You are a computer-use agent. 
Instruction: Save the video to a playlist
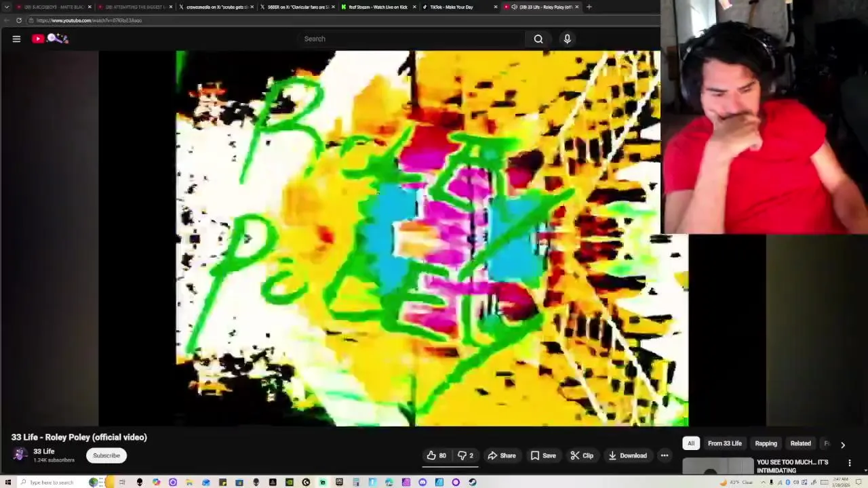543,455
